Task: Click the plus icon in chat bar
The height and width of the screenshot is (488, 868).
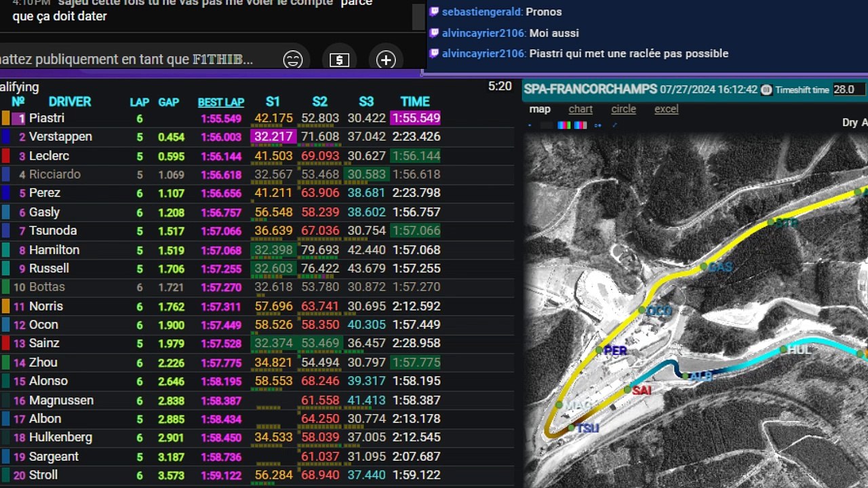Action: [386, 60]
